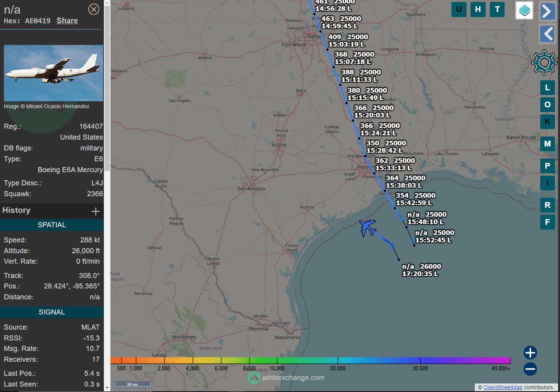Click track label 15:33:13 L
The height and width of the screenshot is (392, 560).
click(393, 168)
